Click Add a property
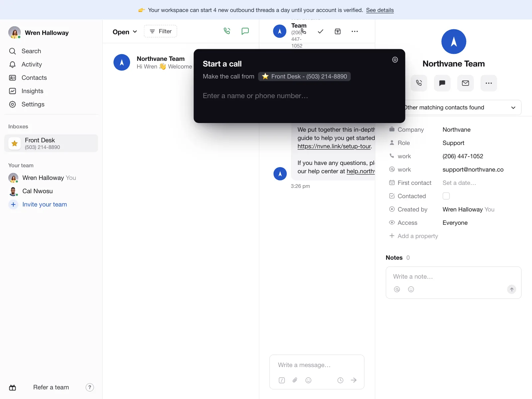The height and width of the screenshot is (399, 532). [414, 236]
